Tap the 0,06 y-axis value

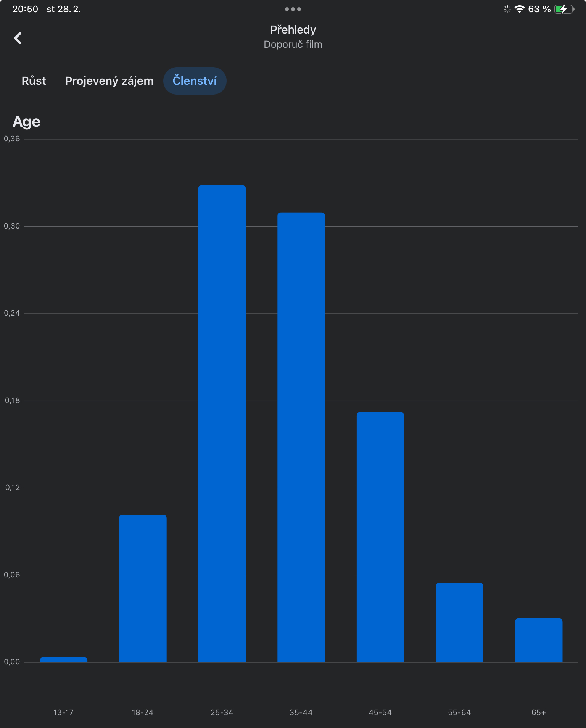[12, 575]
